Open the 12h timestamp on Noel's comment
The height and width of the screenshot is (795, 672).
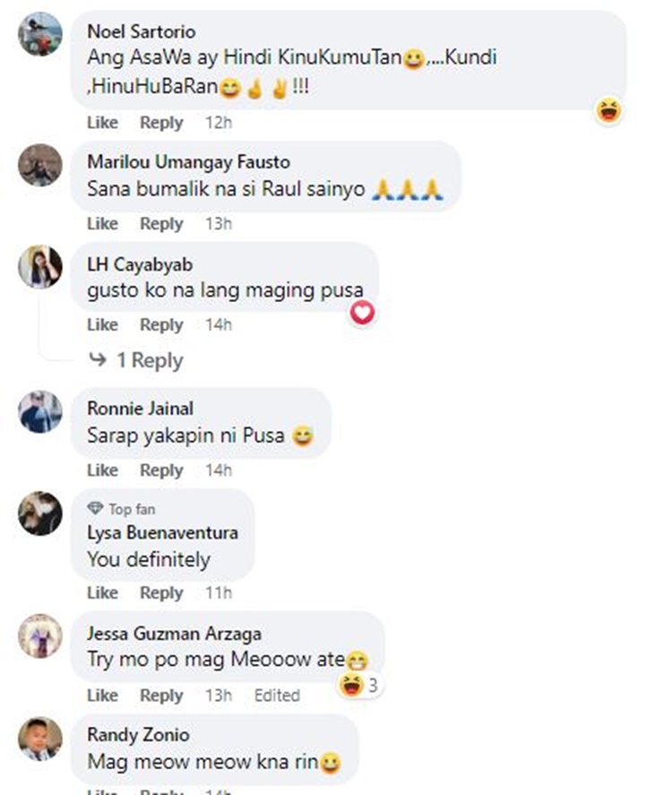pos(219,122)
